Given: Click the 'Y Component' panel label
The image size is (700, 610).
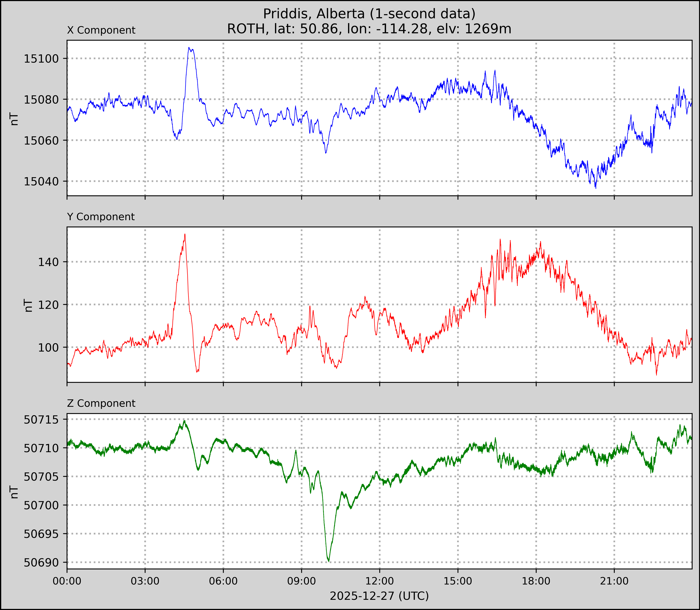Looking at the screenshot, I should 101,217.
